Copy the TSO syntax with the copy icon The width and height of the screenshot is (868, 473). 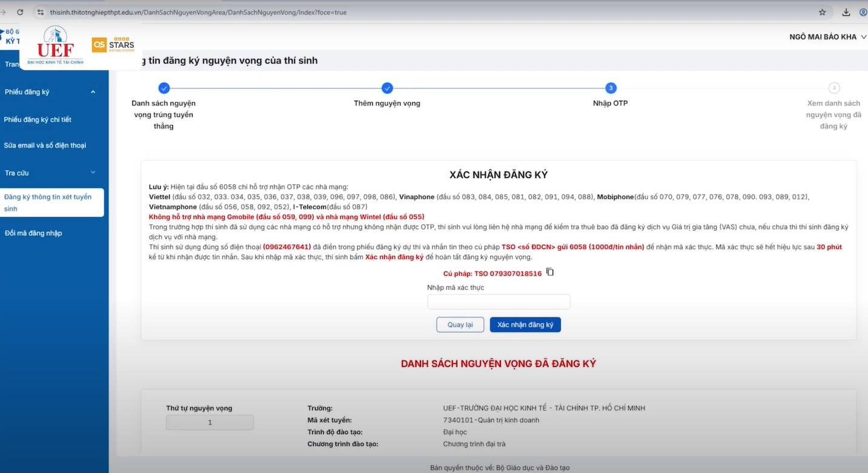point(550,273)
